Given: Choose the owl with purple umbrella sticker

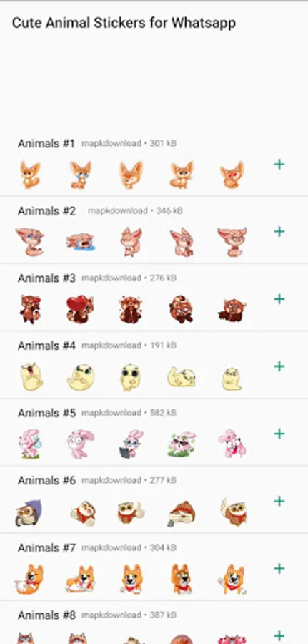Looking at the screenshot, I should [29, 512].
